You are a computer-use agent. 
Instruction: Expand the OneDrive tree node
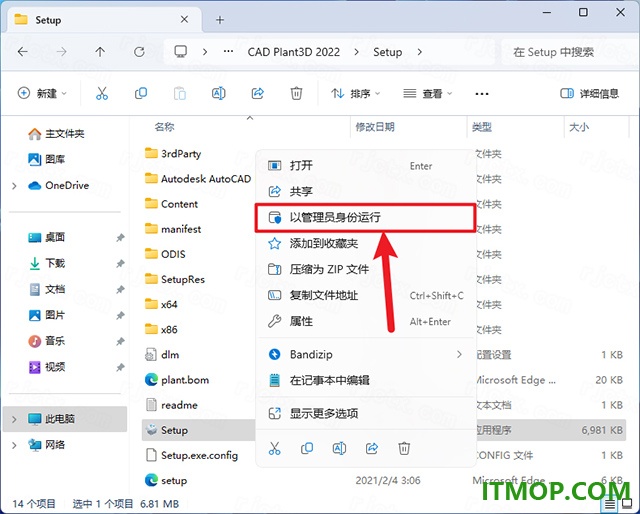pyautogui.click(x=14, y=186)
